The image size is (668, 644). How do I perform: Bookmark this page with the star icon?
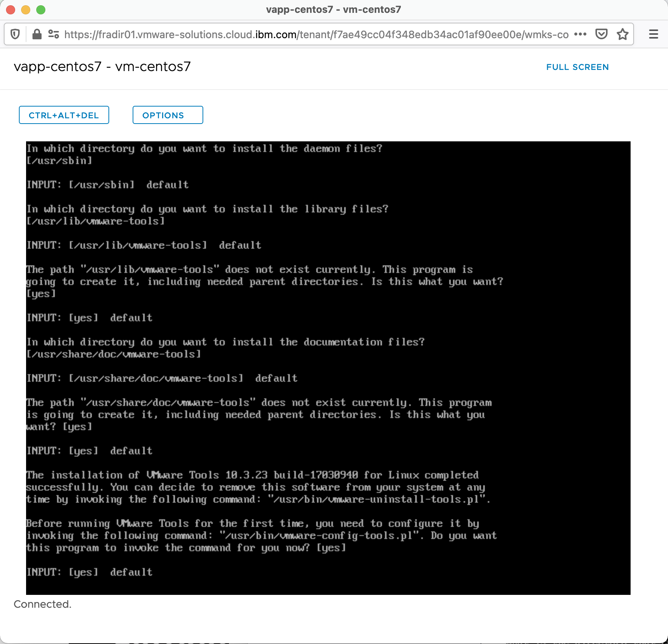tap(622, 34)
